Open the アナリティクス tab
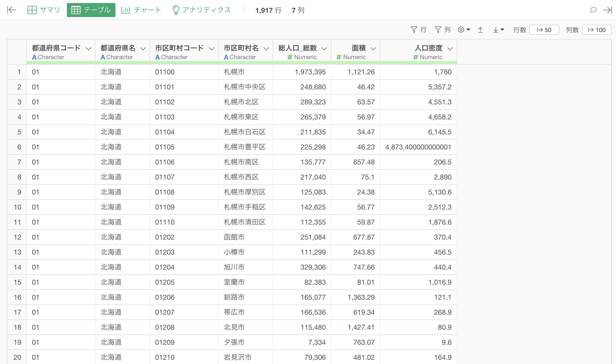 pos(201,10)
